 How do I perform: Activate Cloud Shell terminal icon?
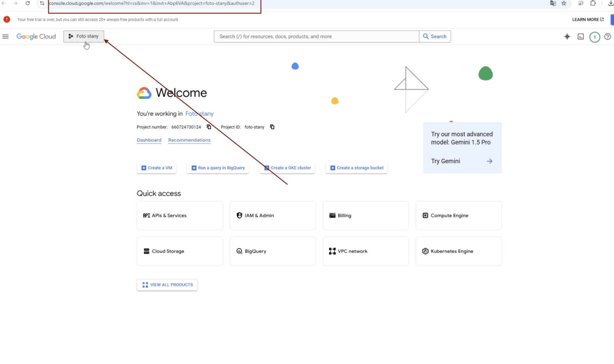[x=581, y=37]
